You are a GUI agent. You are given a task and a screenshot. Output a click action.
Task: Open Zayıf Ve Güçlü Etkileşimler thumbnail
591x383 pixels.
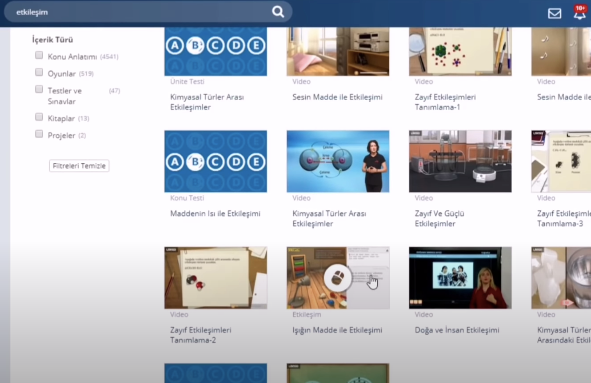(x=460, y=161)
